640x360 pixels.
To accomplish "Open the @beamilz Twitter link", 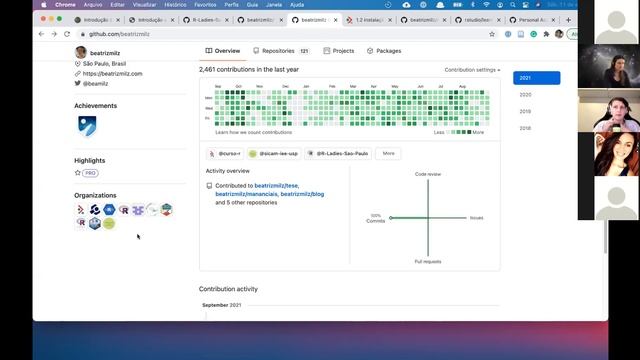I will (x=95, y=84).
